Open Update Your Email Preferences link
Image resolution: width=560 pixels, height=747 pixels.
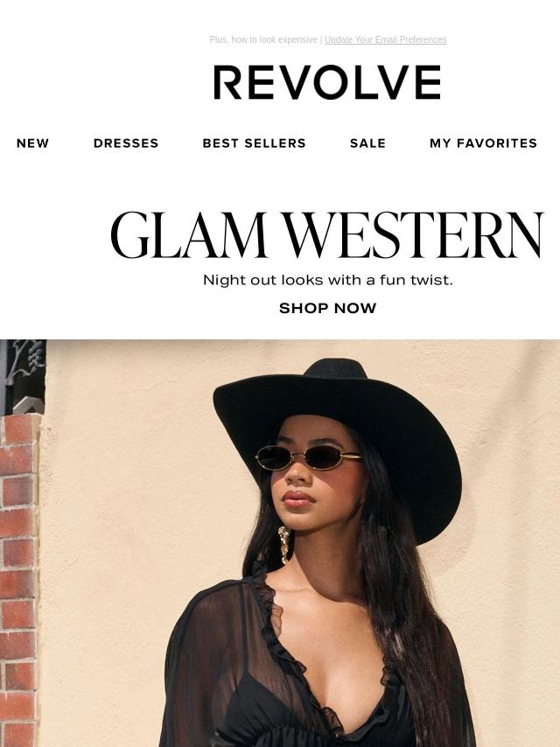click(x=385, y=39)
